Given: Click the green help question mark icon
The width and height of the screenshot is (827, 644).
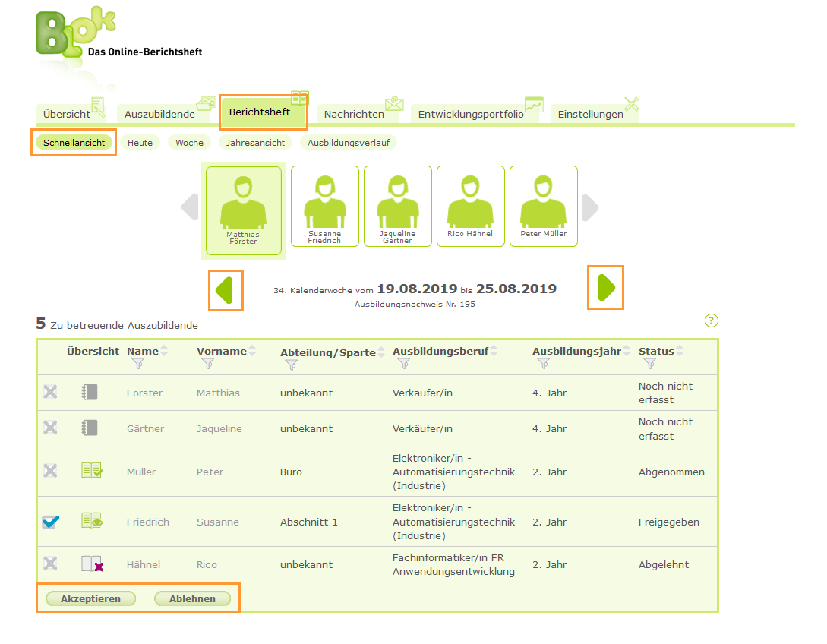Looking at the screenshot, I should (712, 320).
